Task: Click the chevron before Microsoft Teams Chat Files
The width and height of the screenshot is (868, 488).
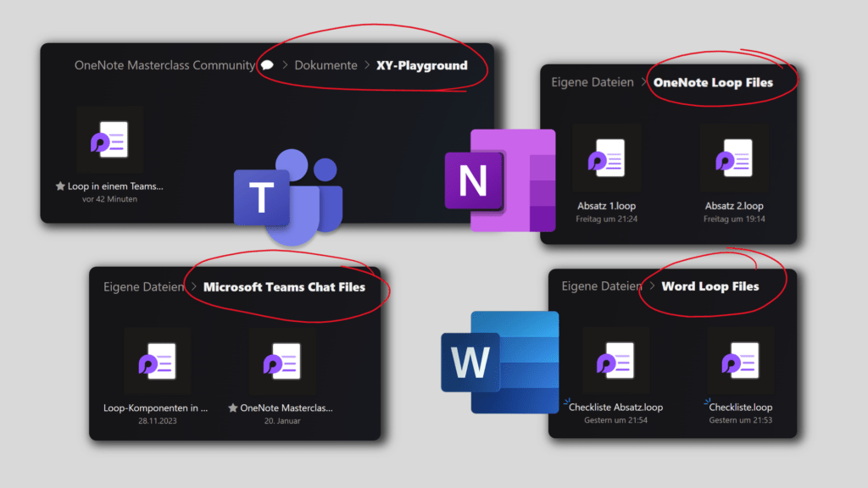Action: 194,286
